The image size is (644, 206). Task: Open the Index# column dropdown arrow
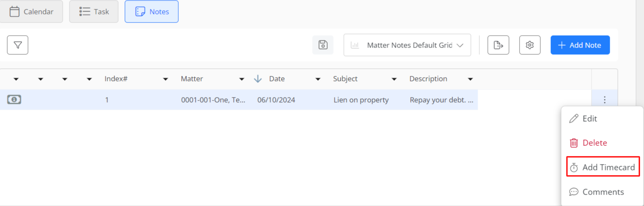(x=166, y=79)
